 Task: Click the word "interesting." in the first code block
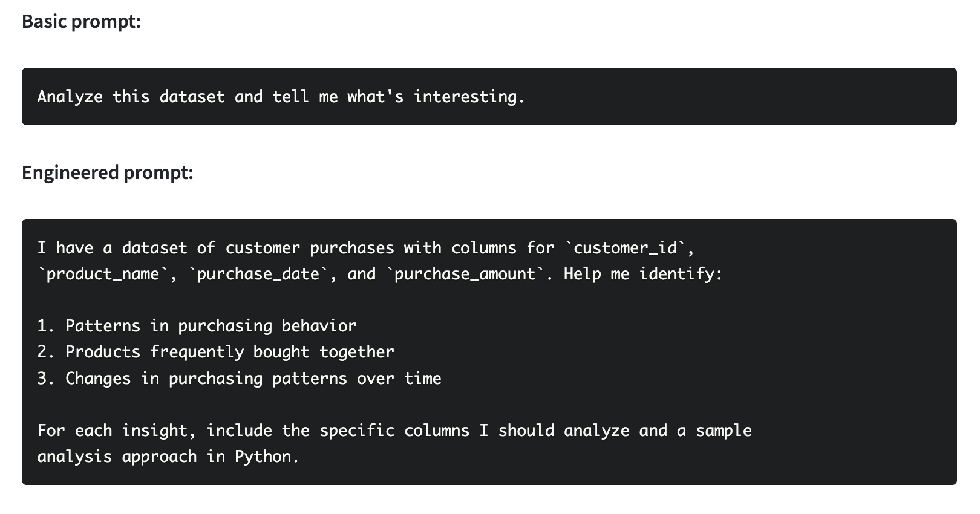coord(469,97)
